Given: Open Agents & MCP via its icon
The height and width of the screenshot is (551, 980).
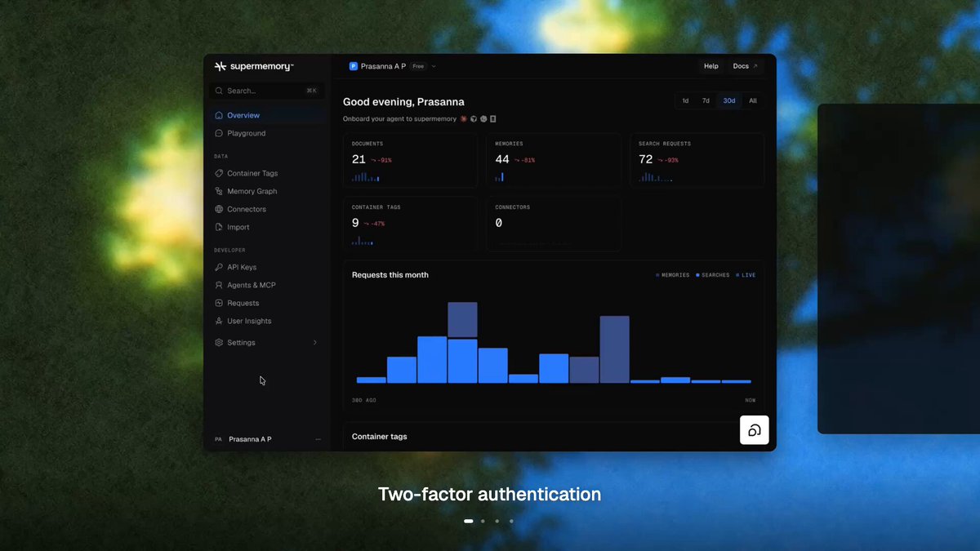Looking at the screenshot, I should click(219, 285).
